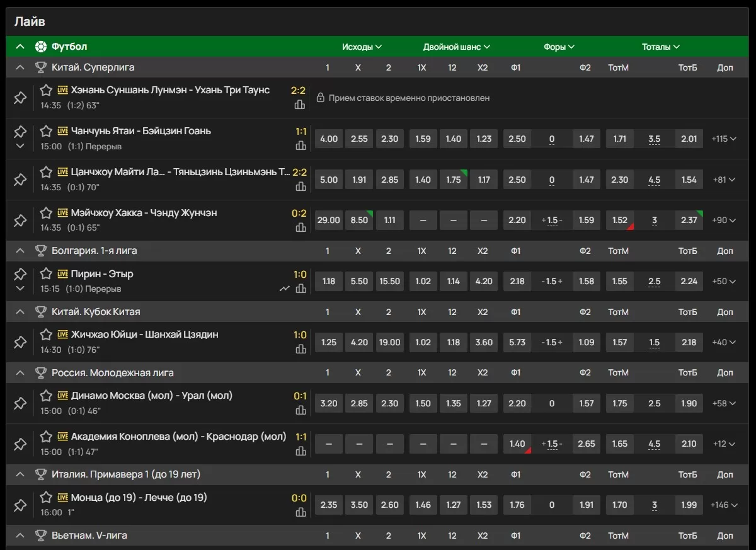756x550 pixels.
Task: Expand +115 additional markets for Чанчунь Ятаи
Action: click(724, 139)
